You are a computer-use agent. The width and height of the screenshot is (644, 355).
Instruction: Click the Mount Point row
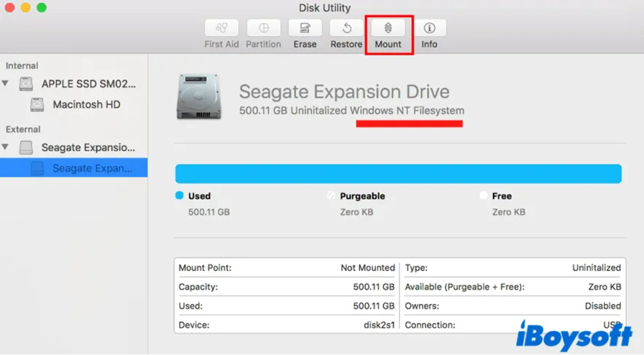click(286, 268)
